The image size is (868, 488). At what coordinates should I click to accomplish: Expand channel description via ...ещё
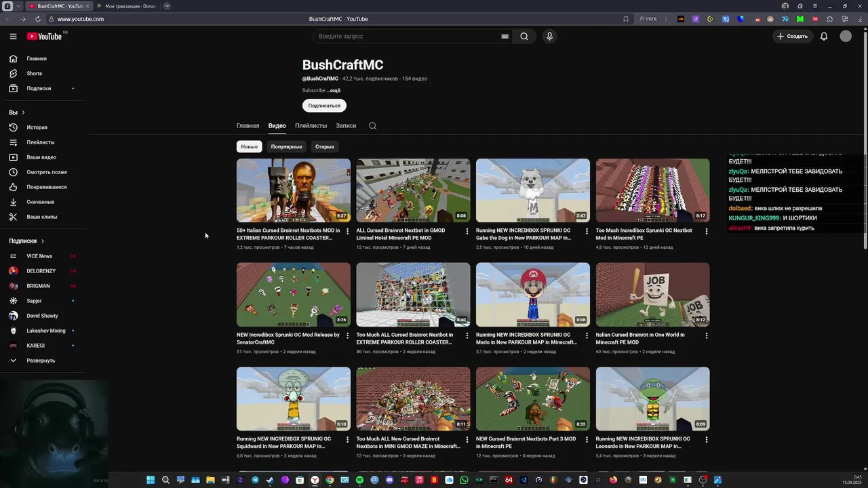click(334, 90)
